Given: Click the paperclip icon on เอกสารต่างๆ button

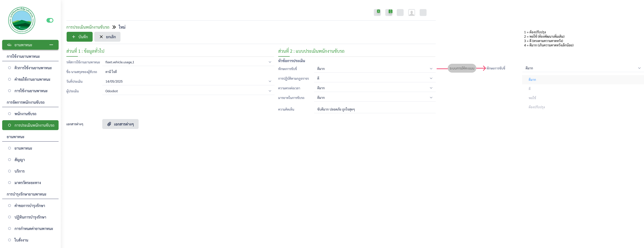Looking at the screenshot, I should [x=109, y=124].
